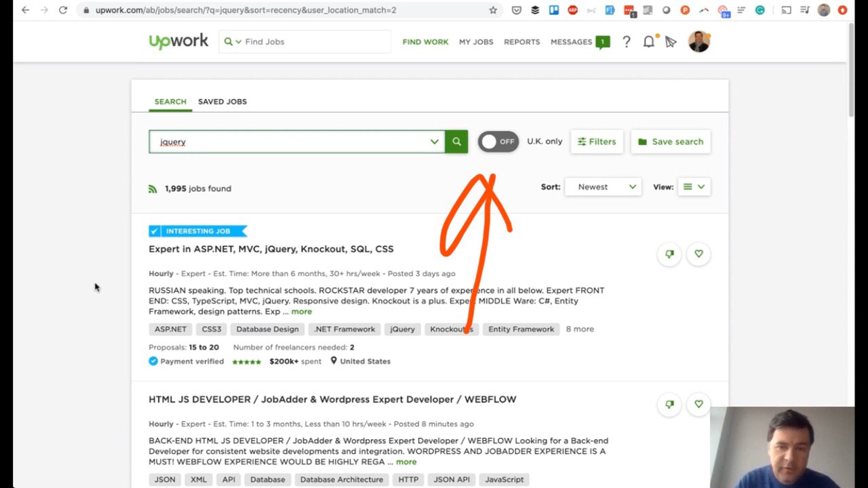The height and width of the screenshot is (488, 868).
Task: Open Reports menu
Action: 522,42
